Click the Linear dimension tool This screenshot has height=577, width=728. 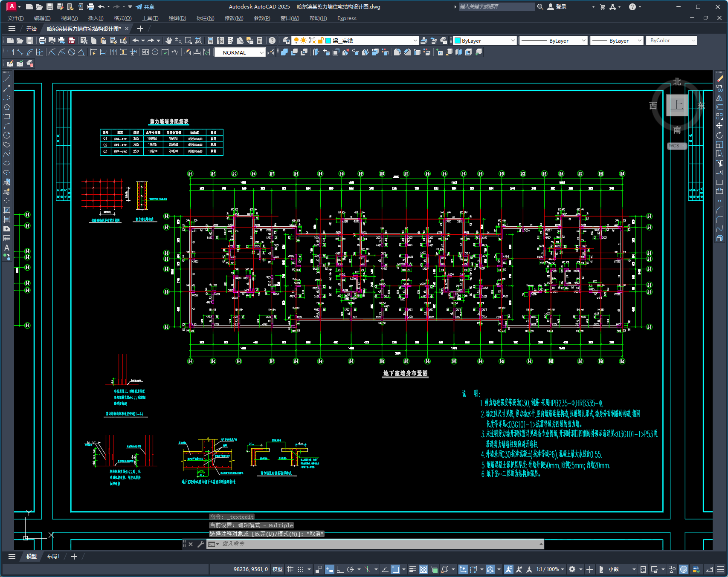(10, 52)
